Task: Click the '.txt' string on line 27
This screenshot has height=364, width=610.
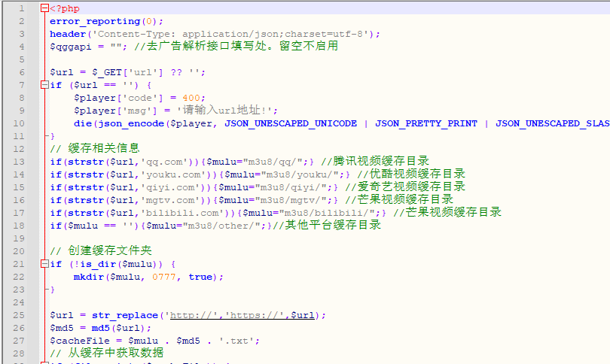Action: tap(236, 341)
